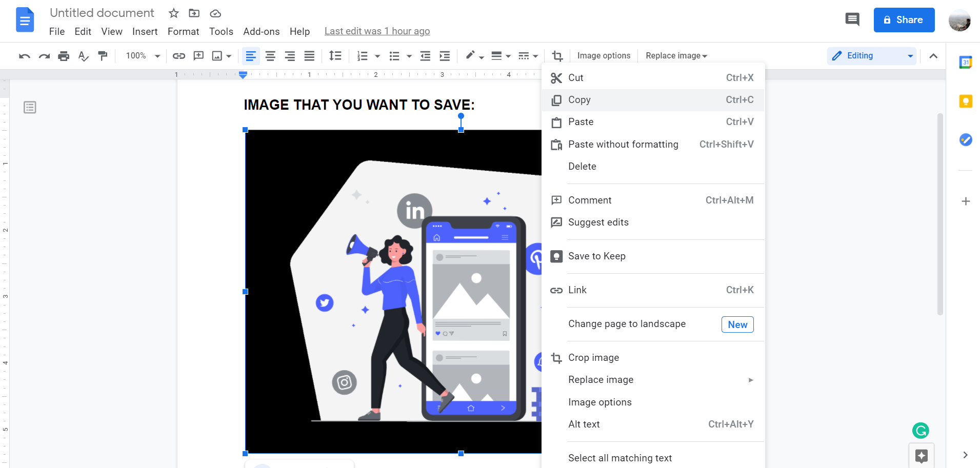Open the Format menu
980x468 pixels.
click(x=183, y=32)
